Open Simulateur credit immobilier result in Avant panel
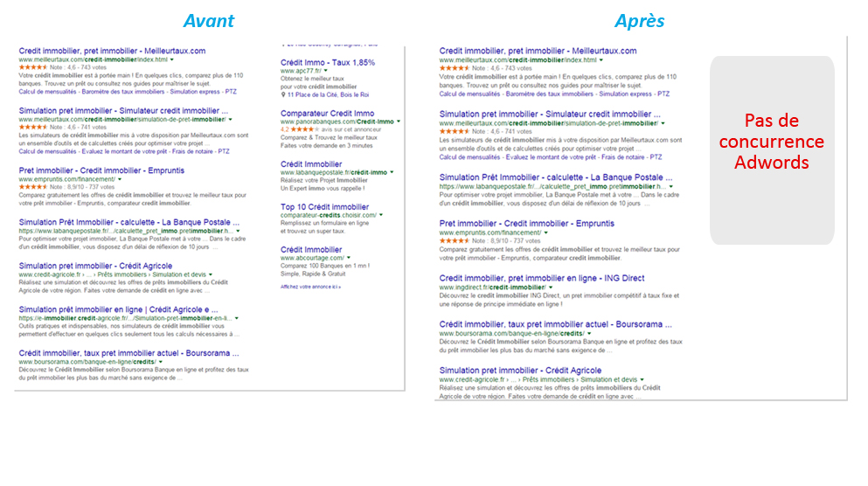 point(123,111)
